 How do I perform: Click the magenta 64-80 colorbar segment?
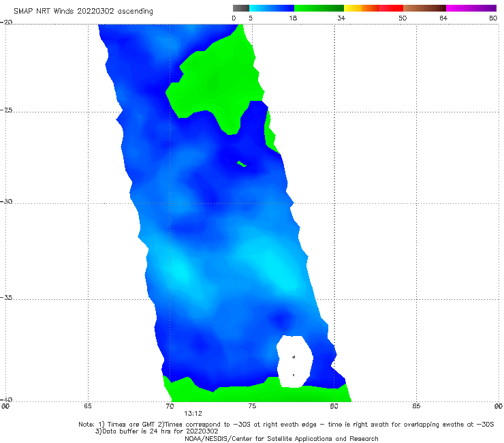tap(471, 8)
